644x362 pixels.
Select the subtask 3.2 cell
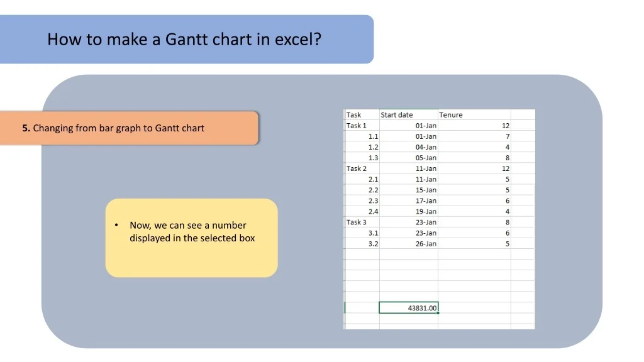pyautogui.click(x=362, y=243)
